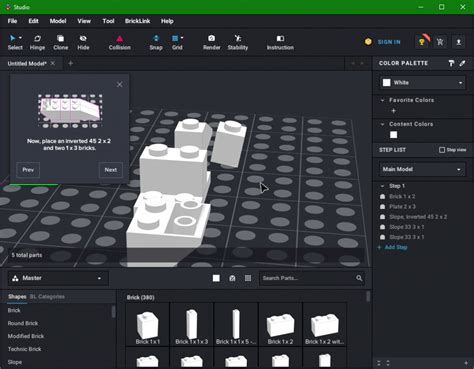Switch to the Untitled Model tab
Screen dimensions: 474x369
27,63
